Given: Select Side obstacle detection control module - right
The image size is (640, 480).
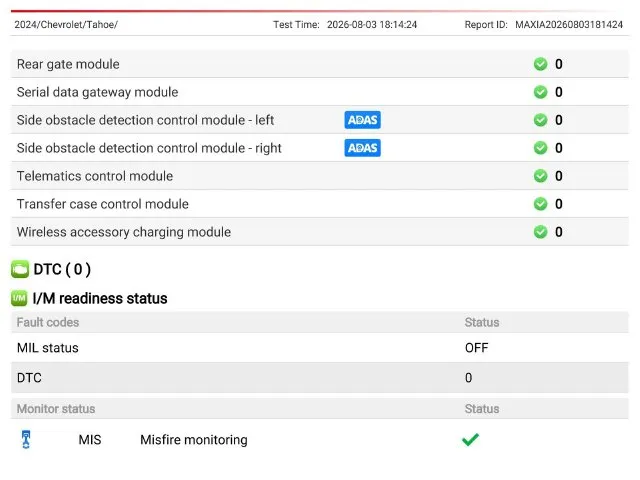Looking at the screenshot, I should [320, 148].
